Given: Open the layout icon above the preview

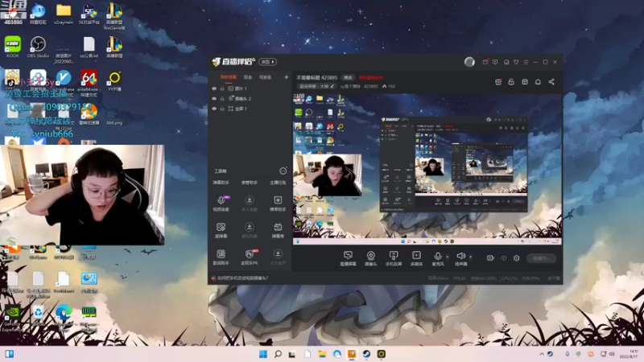Looking at the screenshot, I should click(x=525, y=82).
